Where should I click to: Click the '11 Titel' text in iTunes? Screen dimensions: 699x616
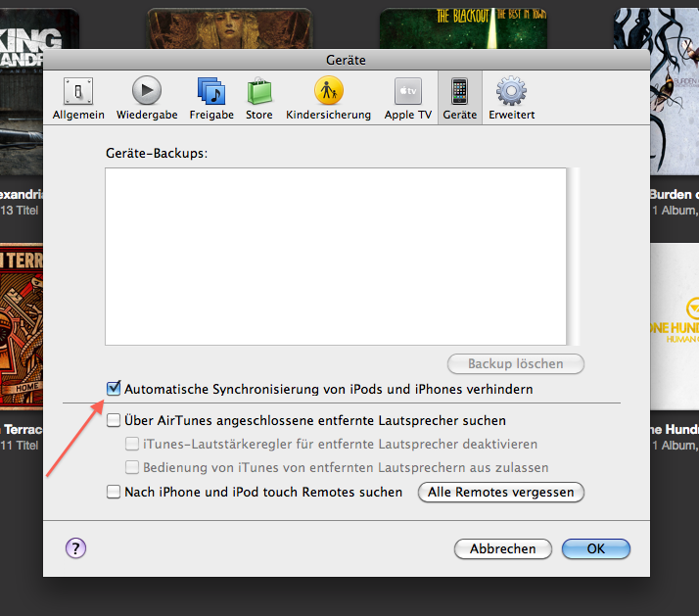coord(20,446)
